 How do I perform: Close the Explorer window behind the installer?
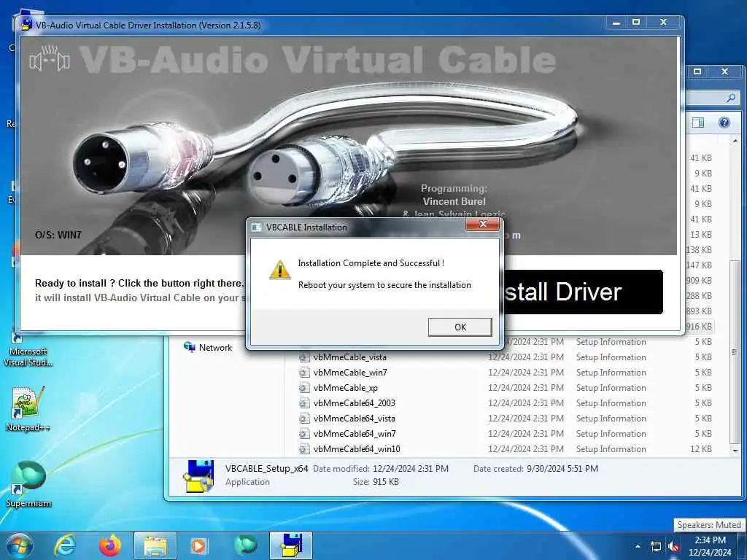(724, 71)
